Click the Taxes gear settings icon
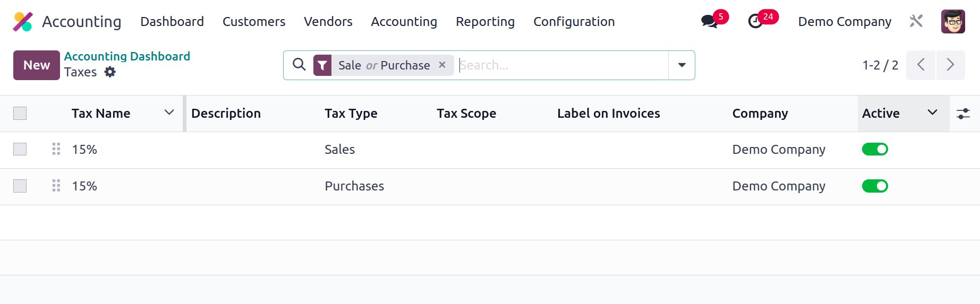Image resolution: width=980 pixels, height=304 pixels. click(110, 72)
